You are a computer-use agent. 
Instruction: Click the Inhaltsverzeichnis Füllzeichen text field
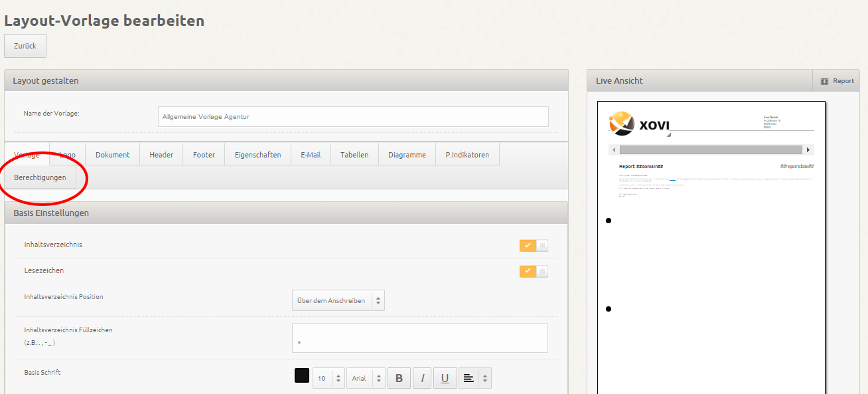(x=419, y=338)
